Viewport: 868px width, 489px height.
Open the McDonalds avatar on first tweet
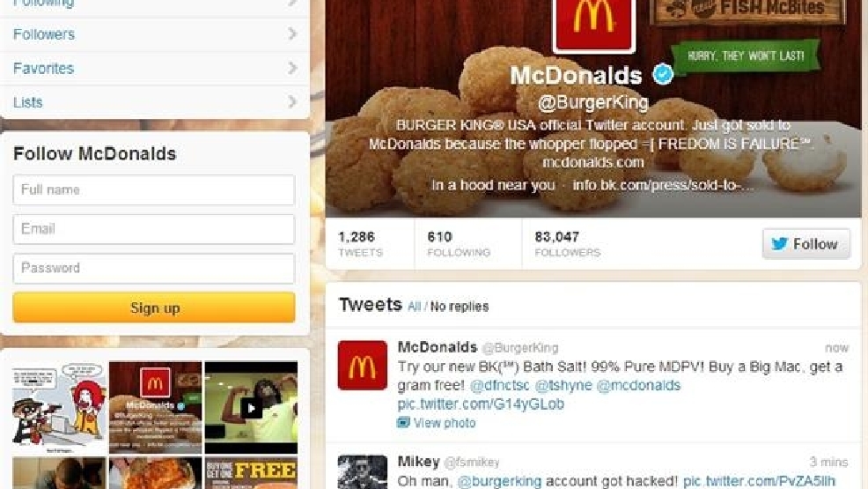[363, 366]
